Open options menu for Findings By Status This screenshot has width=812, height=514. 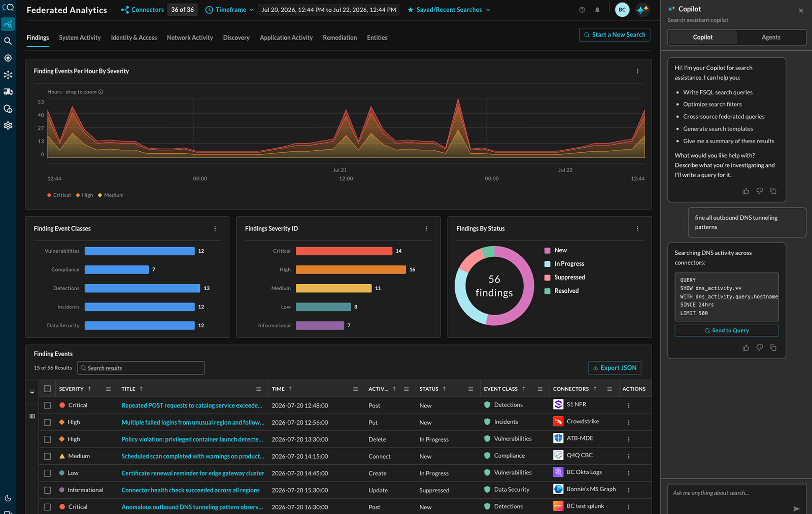[637, 229]
